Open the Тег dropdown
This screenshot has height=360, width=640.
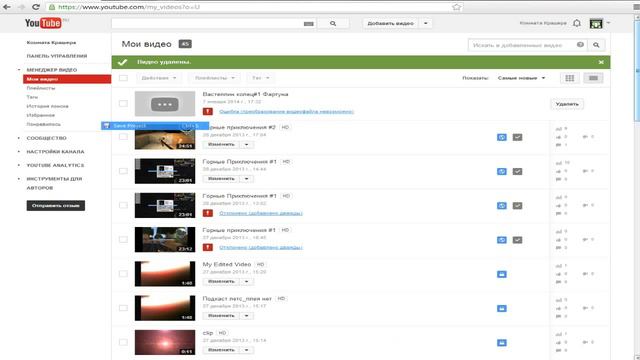(260, 78)
